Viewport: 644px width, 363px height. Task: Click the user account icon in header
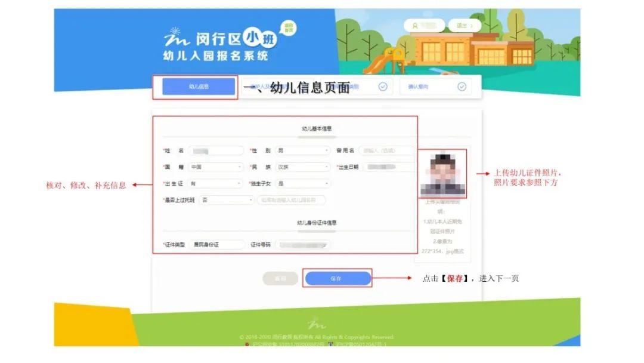coord(415,26)
